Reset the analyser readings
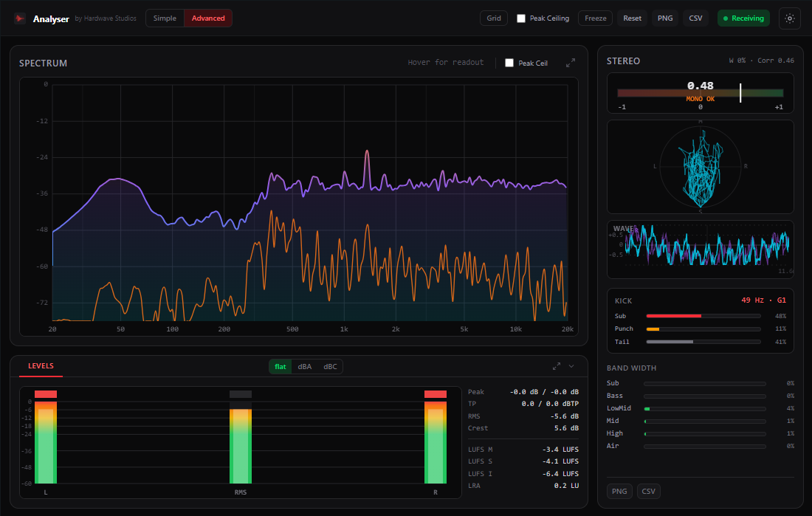Image resolution: width=812 pixels, height=516 pixels. point(632,18)
